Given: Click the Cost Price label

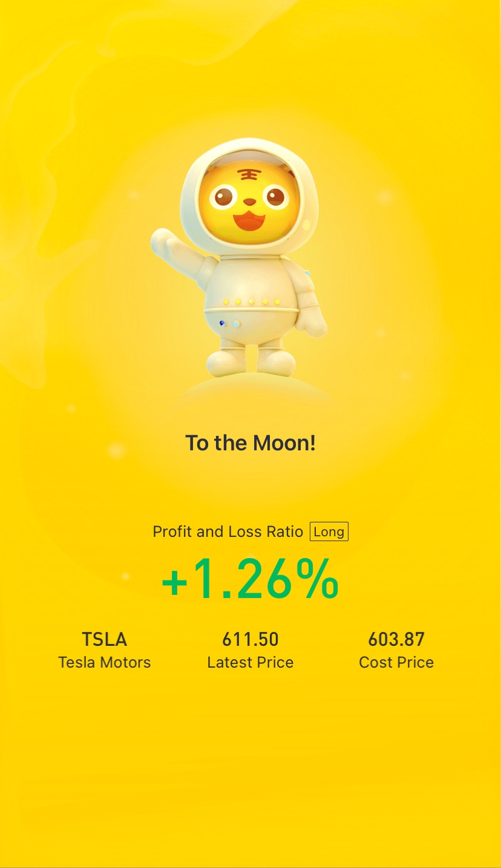Looking at the screenshot, I should (x=396, y=662).
